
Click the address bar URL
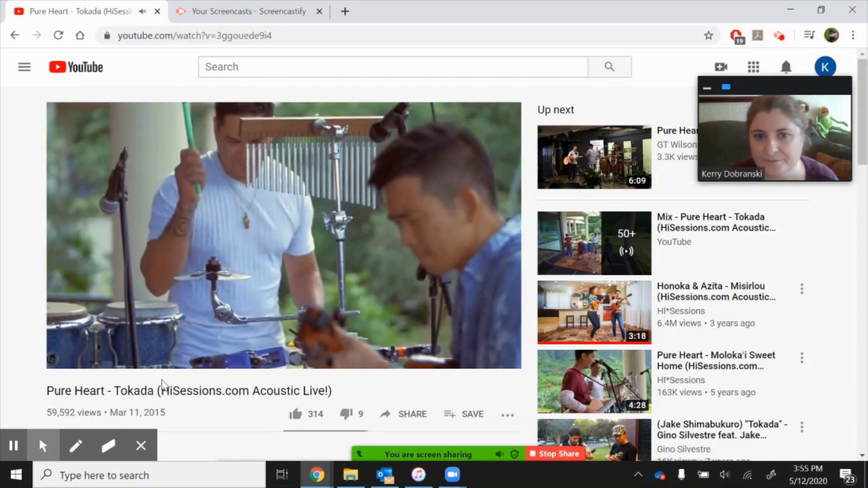195,35
